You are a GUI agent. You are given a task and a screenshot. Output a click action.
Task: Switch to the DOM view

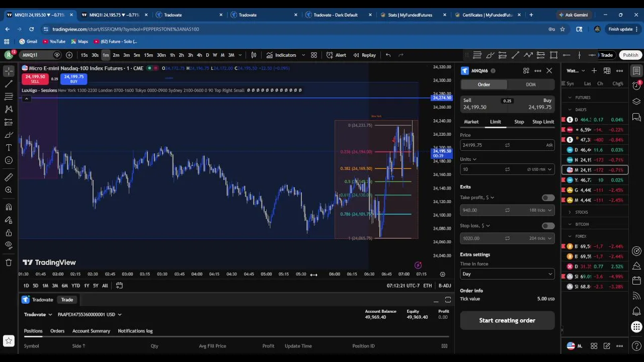[x=531, y=84]
